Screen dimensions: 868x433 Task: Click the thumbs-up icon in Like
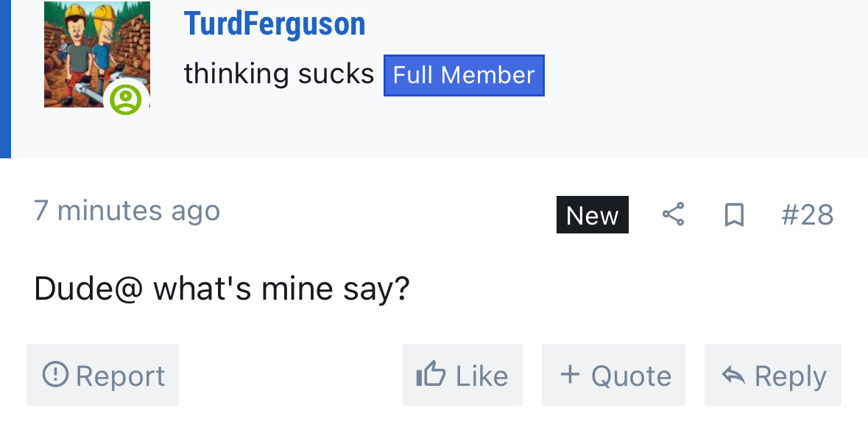coord(431,374)
